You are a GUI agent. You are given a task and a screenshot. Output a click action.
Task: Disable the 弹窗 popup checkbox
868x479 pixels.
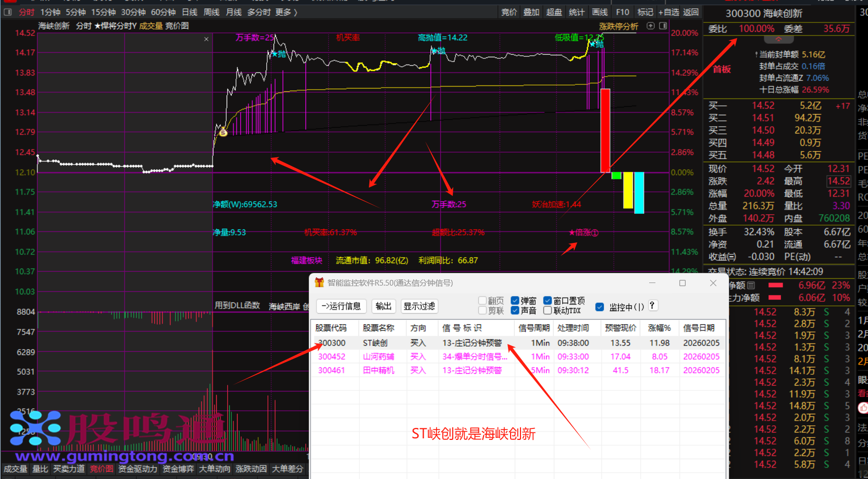pos(515,301)
